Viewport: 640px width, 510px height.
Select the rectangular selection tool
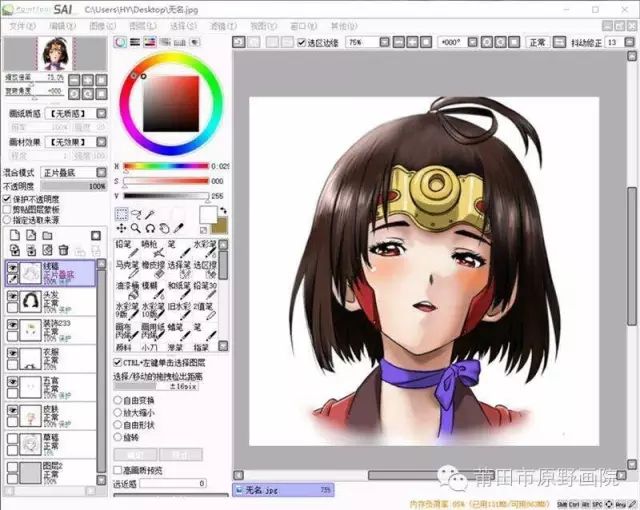pyautogui.click(x=122, y=214)
